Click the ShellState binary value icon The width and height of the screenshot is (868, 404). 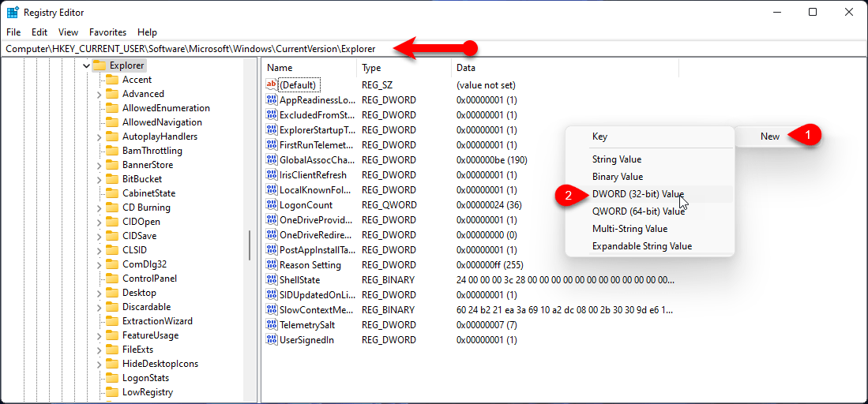(x=271, y=279)
